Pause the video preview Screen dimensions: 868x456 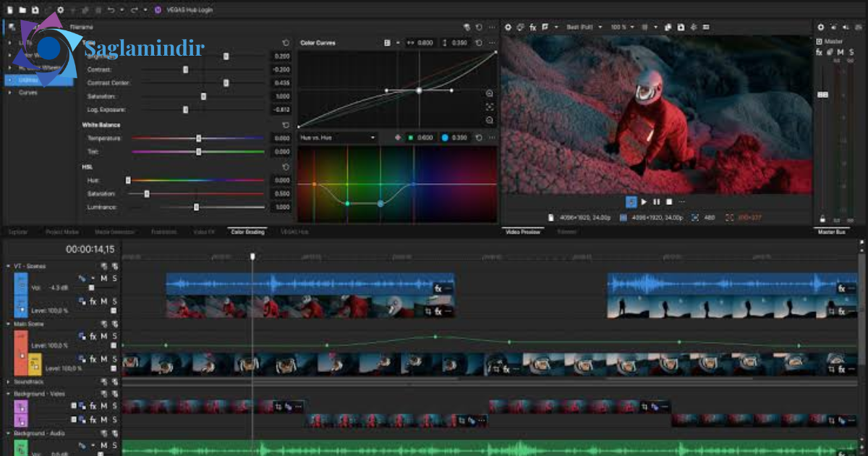click(x=657, y=202)
